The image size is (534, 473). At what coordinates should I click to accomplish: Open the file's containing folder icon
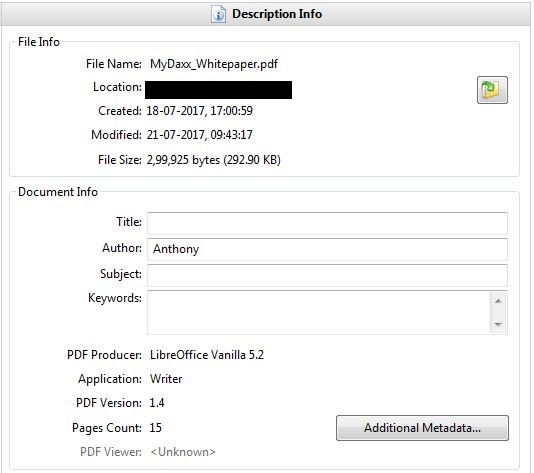pyautogui.click(x=492, y=90)
